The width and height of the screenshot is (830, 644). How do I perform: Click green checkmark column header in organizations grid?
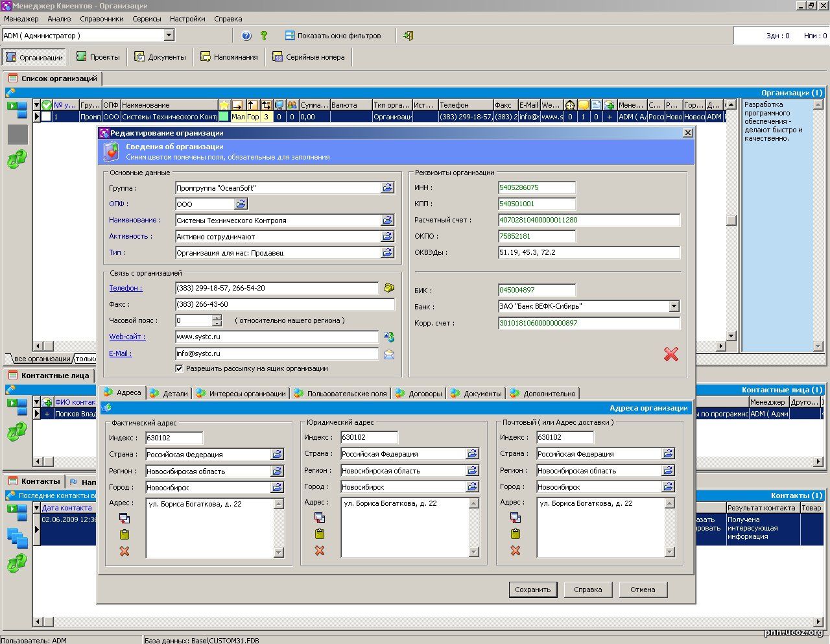coord(46,105)
